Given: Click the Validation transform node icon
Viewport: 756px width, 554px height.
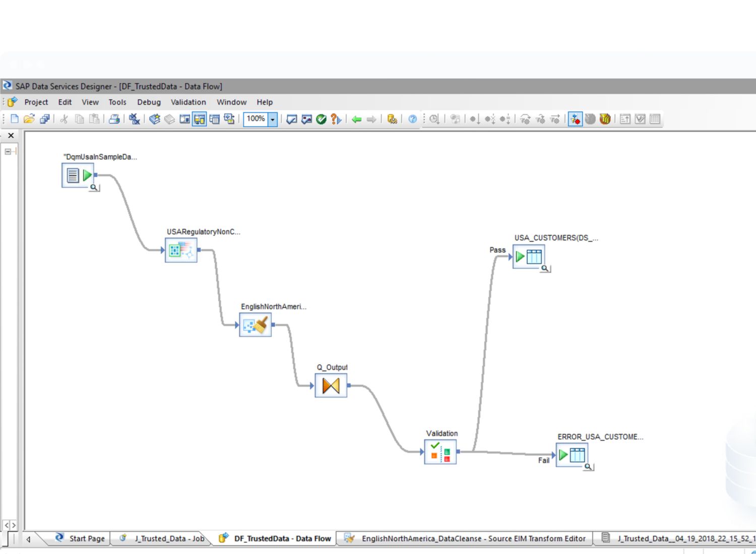Looking at the screenshot, I should click(x=440, y=452).
